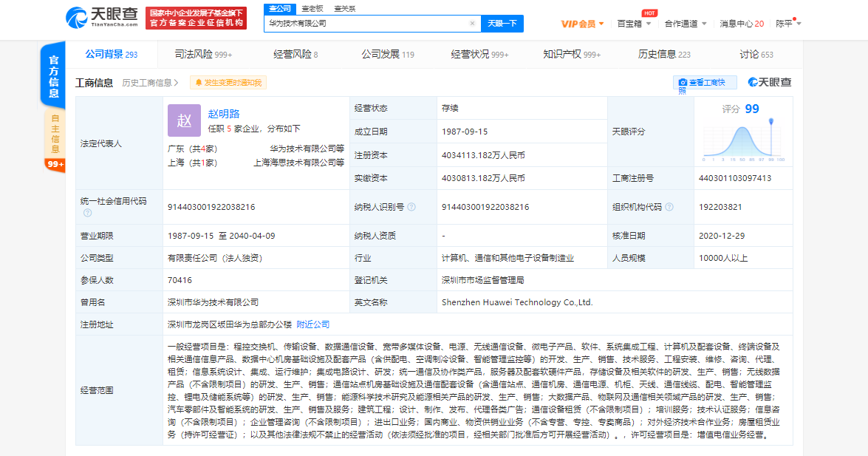Image resolution: width=868 pixels, height=456 pixels.
Task: Click the 国家中小企业发展子基金旗下 red banner
Action: (196, 18)
